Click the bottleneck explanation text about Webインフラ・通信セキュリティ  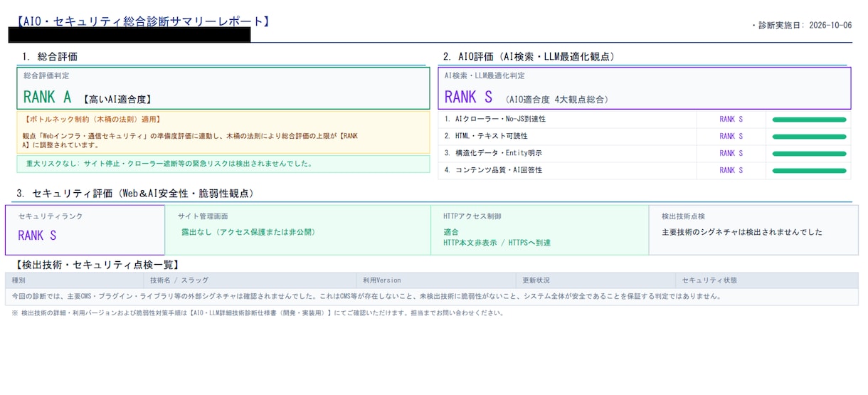pos(191,139)
